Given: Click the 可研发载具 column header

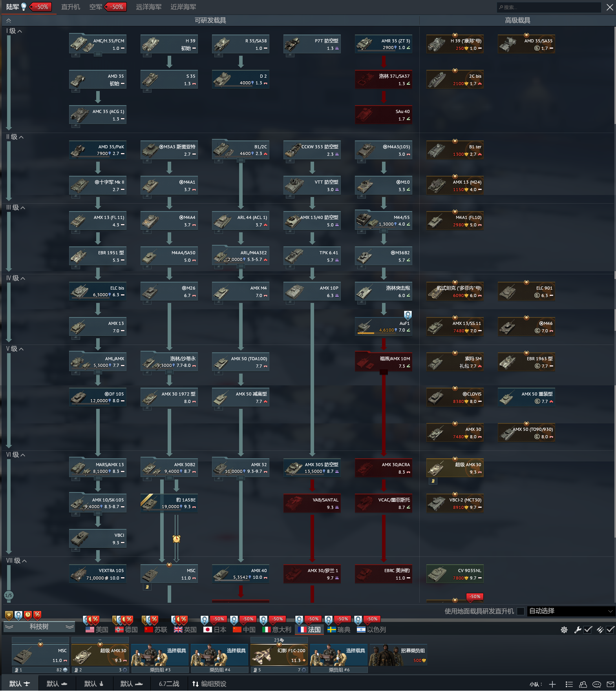Looking at the screenshot, I should [210, 20].
